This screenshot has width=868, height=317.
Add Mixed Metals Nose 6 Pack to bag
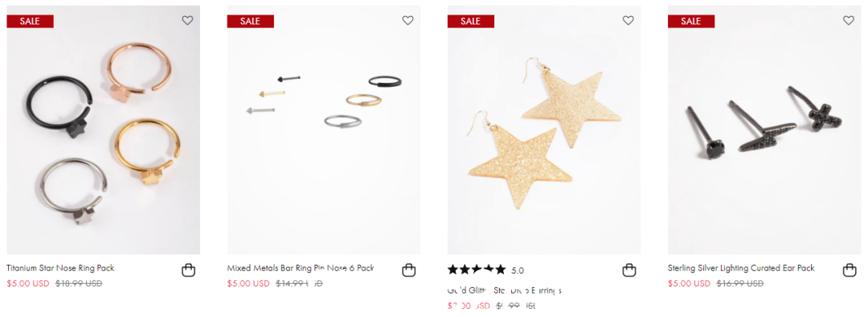(x=408, y=270)
